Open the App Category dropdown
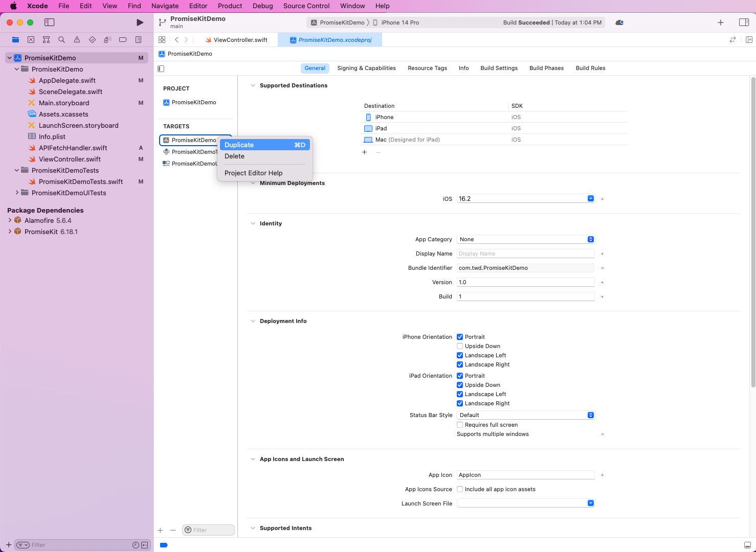This screenshot has width=756, height=552. 526,239
